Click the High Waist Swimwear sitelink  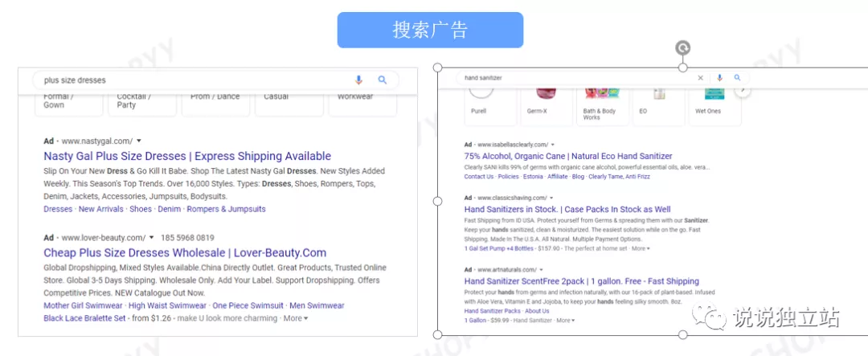[167, 305]
